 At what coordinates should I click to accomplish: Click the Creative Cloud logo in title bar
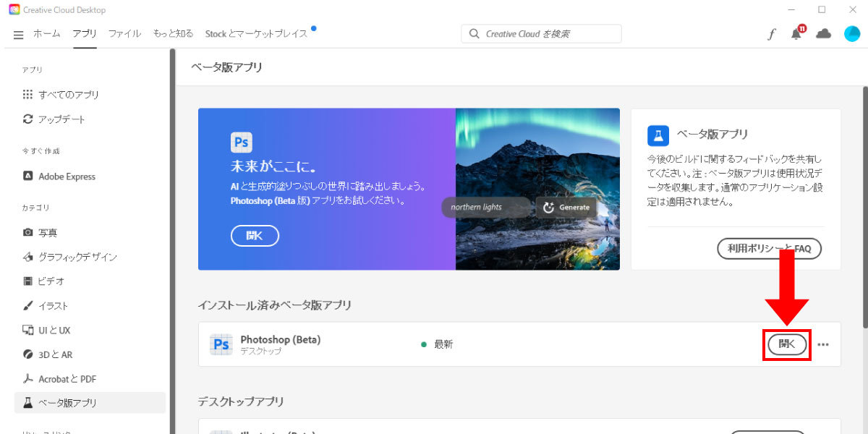[14, 10]
